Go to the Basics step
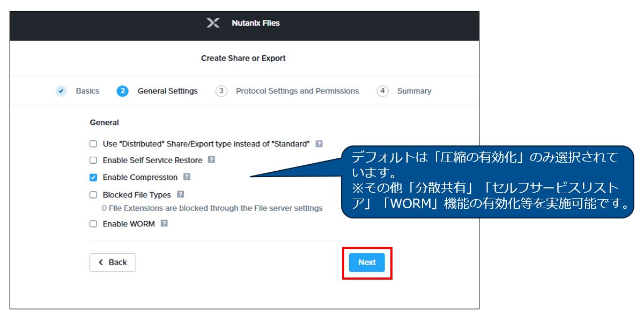 [x=87, y=91]
